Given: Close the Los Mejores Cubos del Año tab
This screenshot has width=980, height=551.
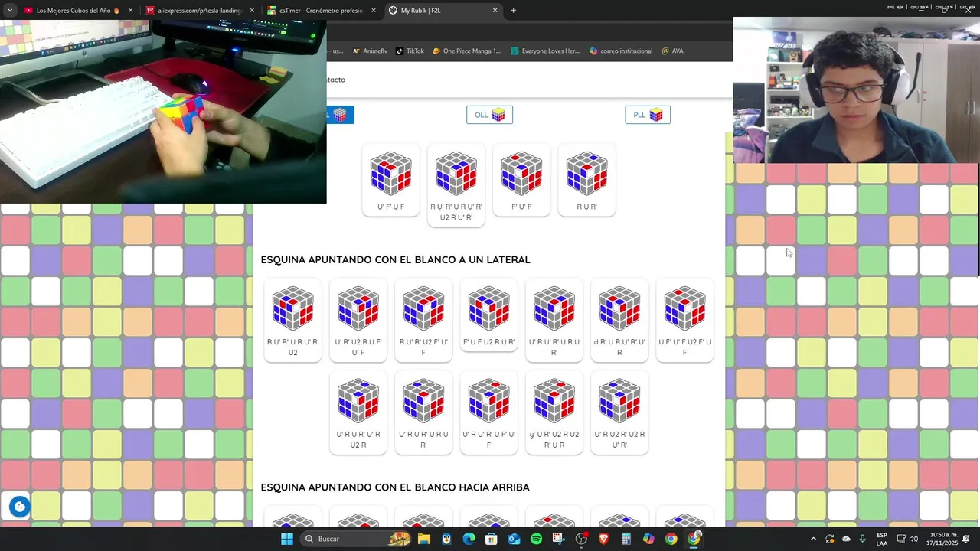Looking at the screenshot, I should 130,11.
